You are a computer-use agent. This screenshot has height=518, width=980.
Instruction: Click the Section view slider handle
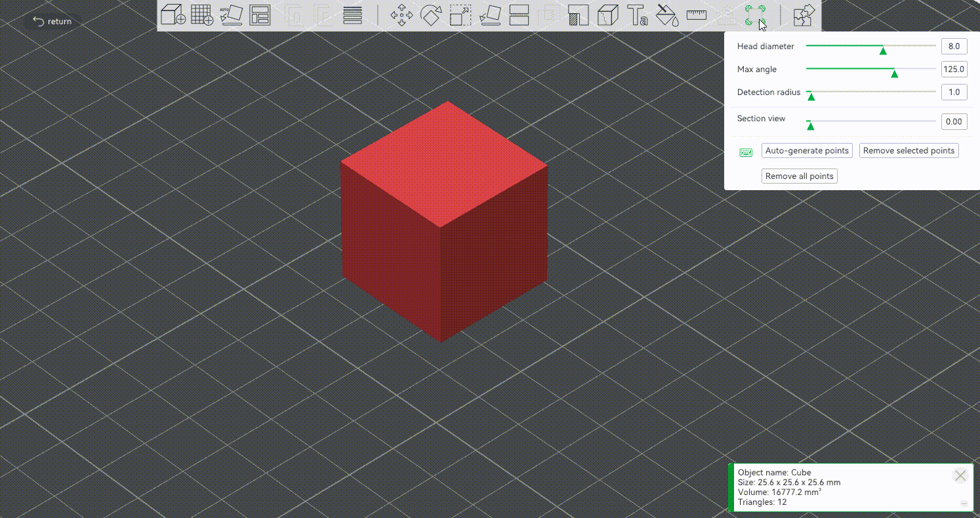[810, 125]
